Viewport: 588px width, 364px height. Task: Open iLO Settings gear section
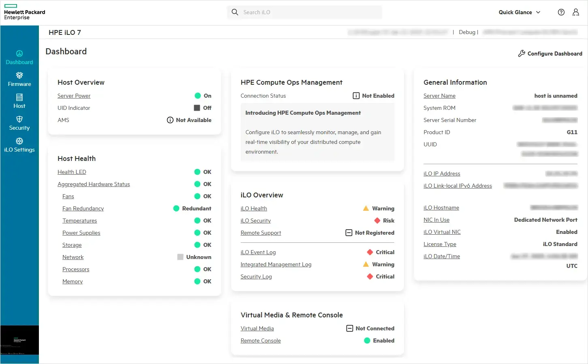[19, 145]
